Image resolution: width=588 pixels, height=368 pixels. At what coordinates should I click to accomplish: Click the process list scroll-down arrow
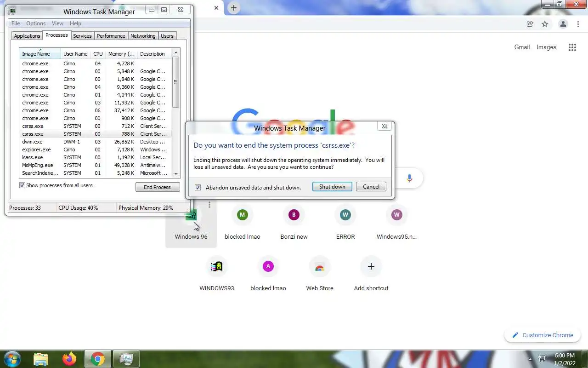(175, 174)
